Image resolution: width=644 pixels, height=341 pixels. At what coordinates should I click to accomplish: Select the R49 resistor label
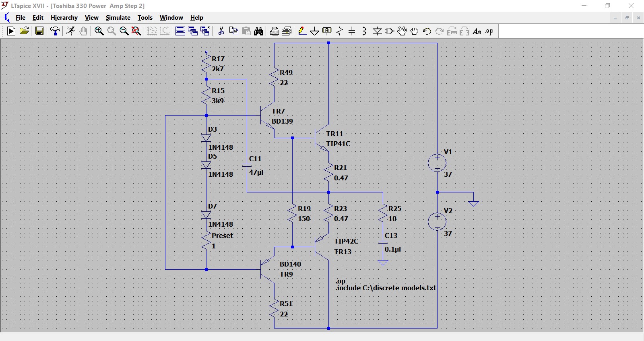click(286, 72)
